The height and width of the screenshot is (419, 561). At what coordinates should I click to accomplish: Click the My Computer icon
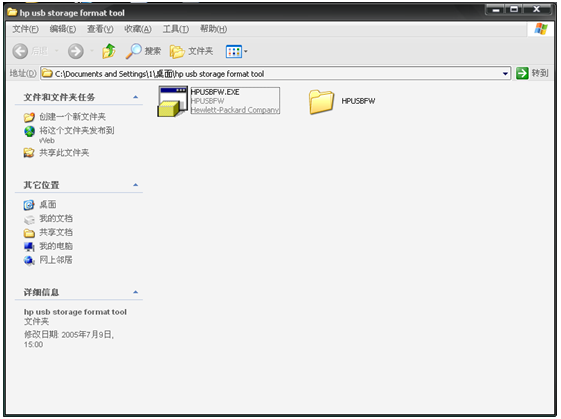coord(29,247)
